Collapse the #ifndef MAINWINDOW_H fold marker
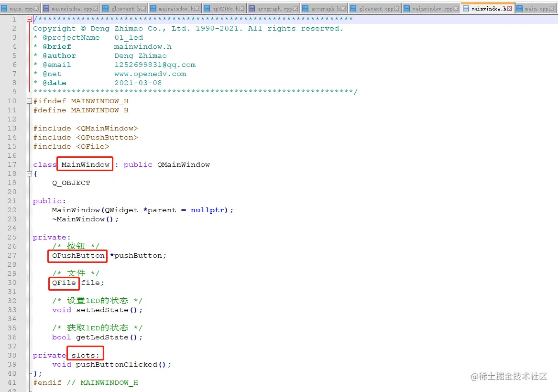This screenshot has height=392, width=558. (30, 101)
